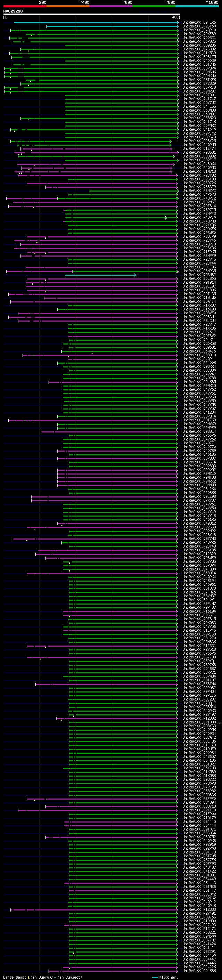Viewport: 222px width, 980px height.
Task: Open hit UniRef100_Q00321
Action: [x=199, y=38]
